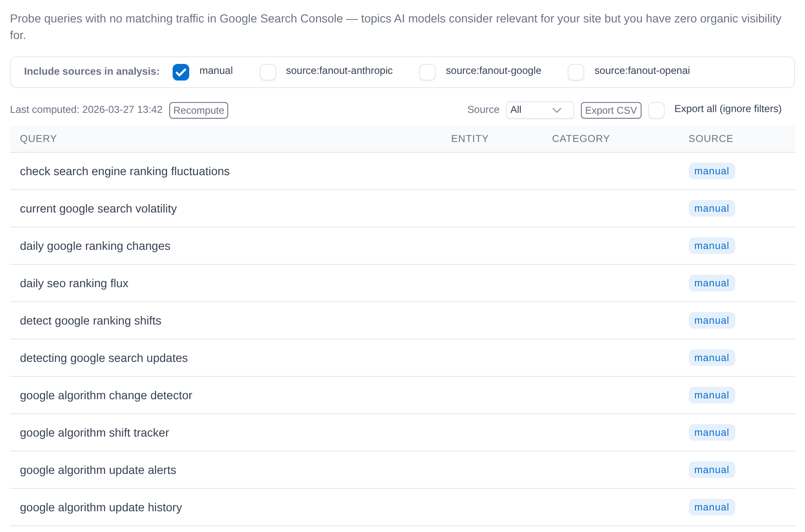Select the 'google algorithm change detector' query

coord(106,395)
